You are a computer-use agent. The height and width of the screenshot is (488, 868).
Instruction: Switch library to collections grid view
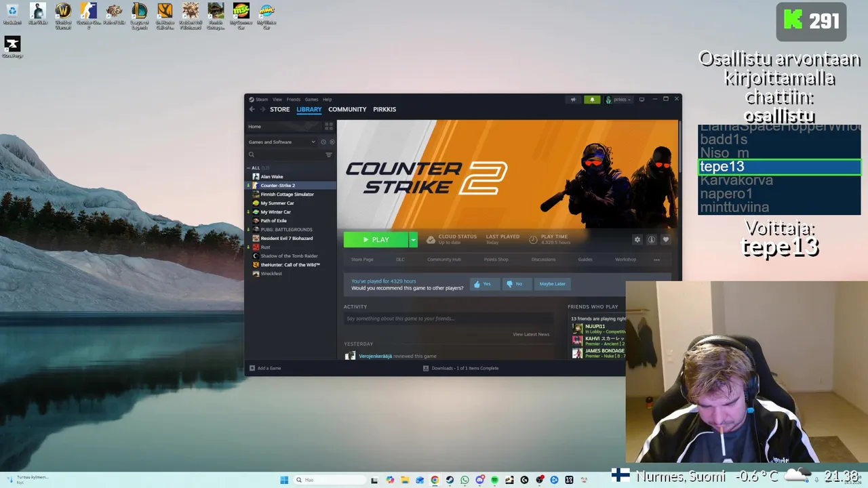click(329, 126)
